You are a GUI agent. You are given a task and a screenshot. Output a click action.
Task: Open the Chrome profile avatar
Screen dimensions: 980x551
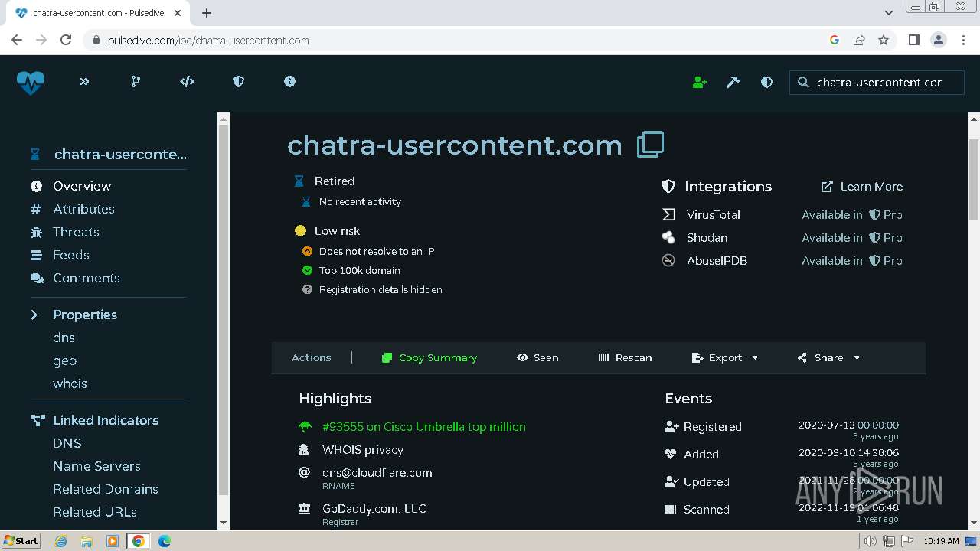[938, 40]
